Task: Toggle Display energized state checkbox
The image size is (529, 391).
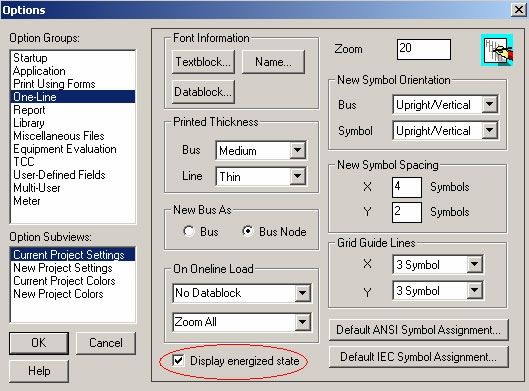Action: pos(178,361)
